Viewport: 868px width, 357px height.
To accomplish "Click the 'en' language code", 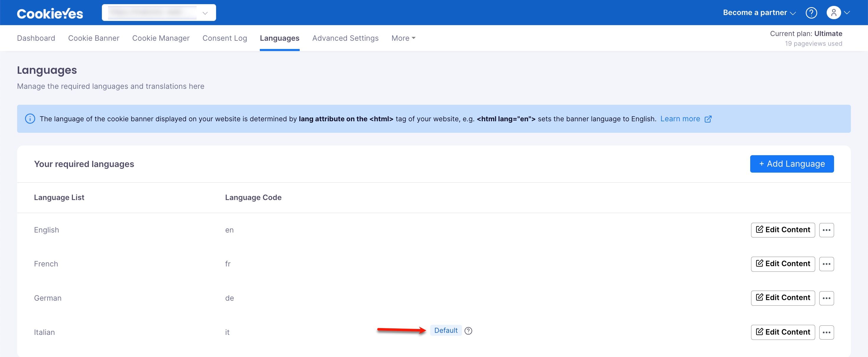I will [229, 230].
